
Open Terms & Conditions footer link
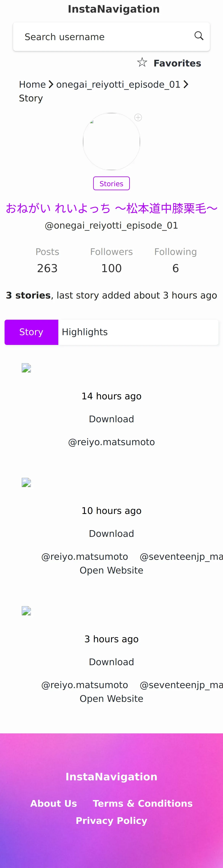coord(143,804)
